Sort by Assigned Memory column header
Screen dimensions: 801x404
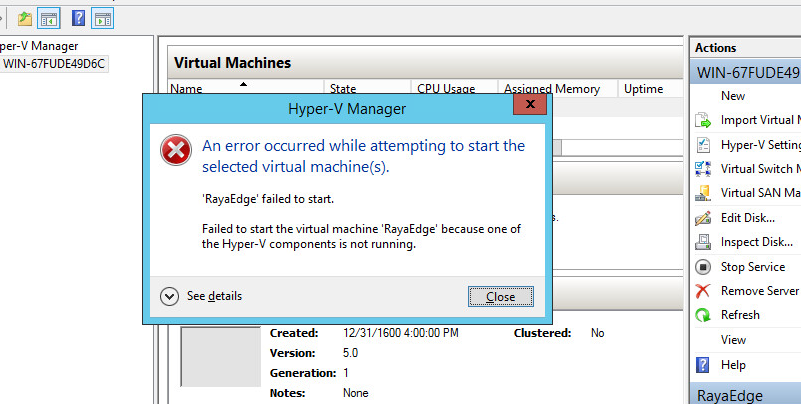[x=558, y=88]
